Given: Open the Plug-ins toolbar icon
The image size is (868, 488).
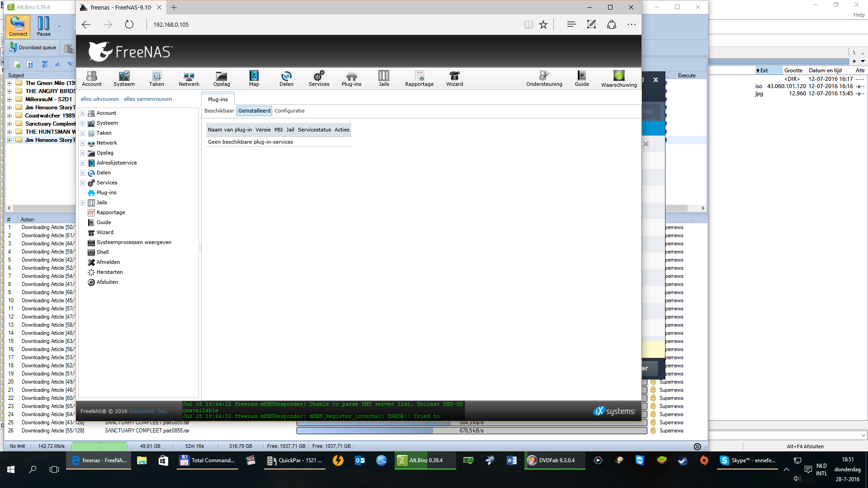Looking at the screenshot, I should coord(351,78).
